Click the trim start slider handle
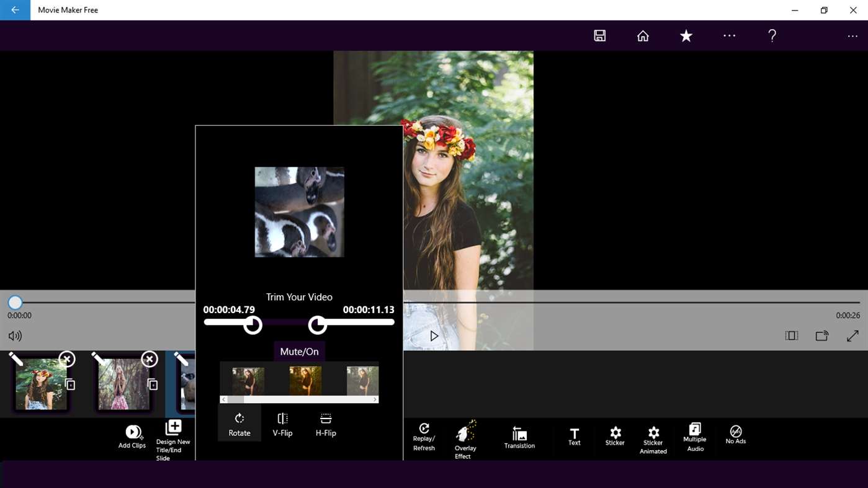The image size is (868, 488). [x=253, y=325]
